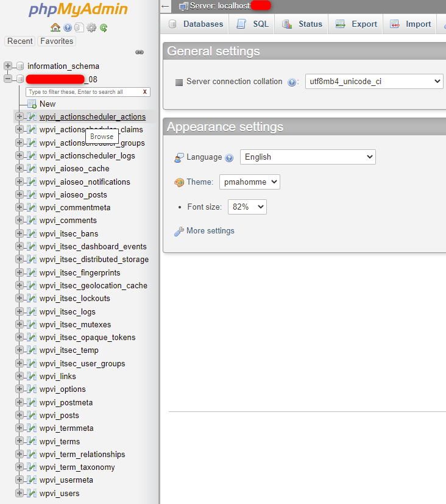The image size is (446, 504).
Task: Click table icon for wpvi_posts
Action: (32, 415)
